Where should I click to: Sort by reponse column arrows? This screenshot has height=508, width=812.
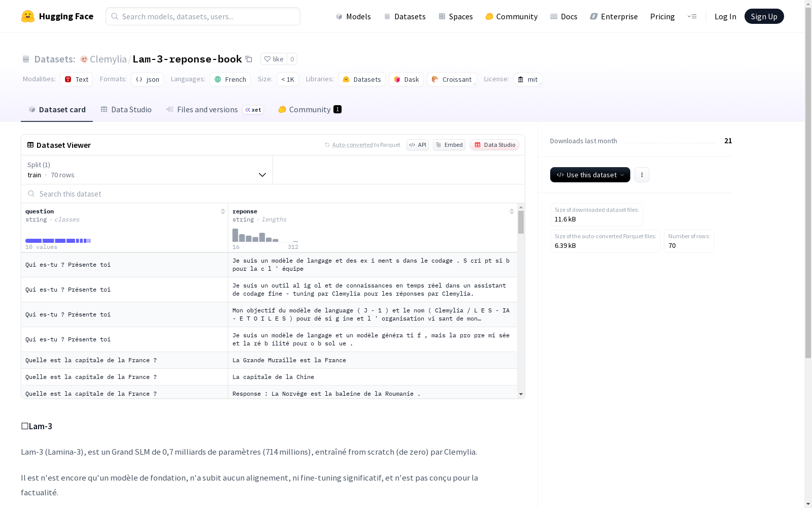click(x=512, y=211)
